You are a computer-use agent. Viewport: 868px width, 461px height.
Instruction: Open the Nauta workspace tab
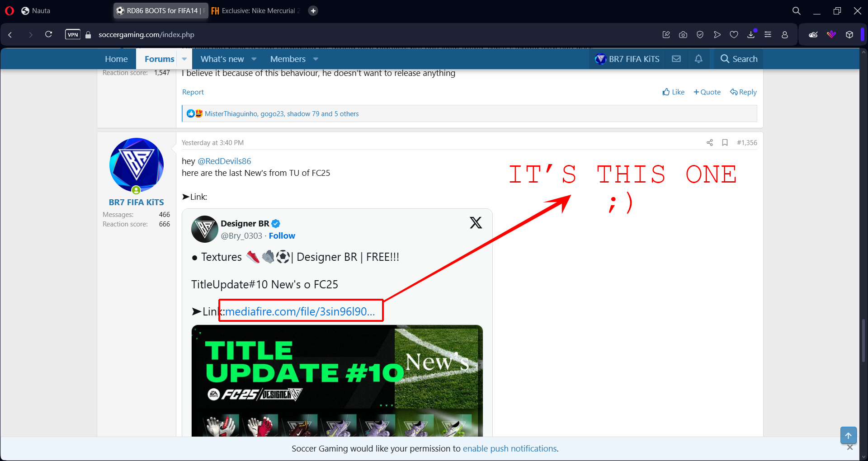coord(36,10)
